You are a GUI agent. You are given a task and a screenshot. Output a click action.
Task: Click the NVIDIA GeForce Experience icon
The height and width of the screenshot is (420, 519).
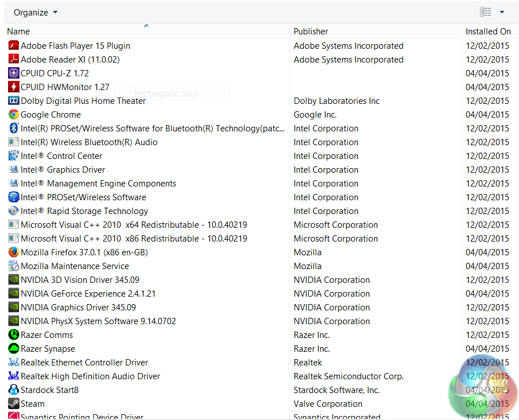(14, 294)
